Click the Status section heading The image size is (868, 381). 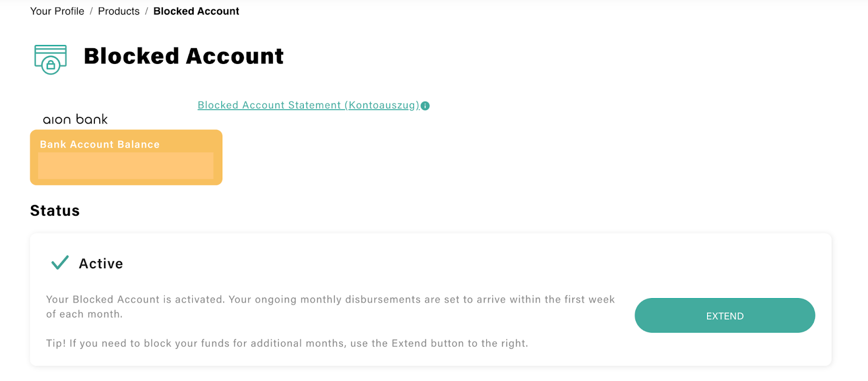55,211
